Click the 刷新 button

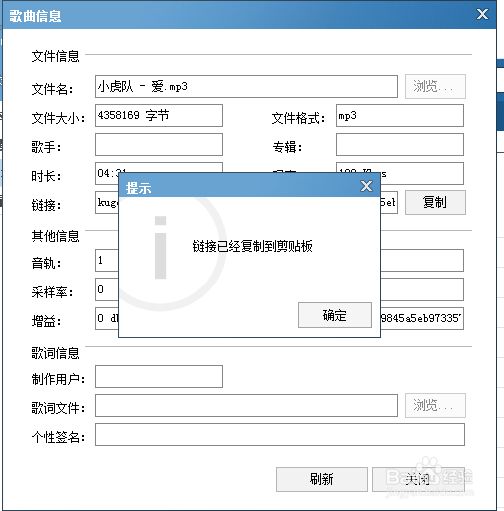tap(322, 479)
